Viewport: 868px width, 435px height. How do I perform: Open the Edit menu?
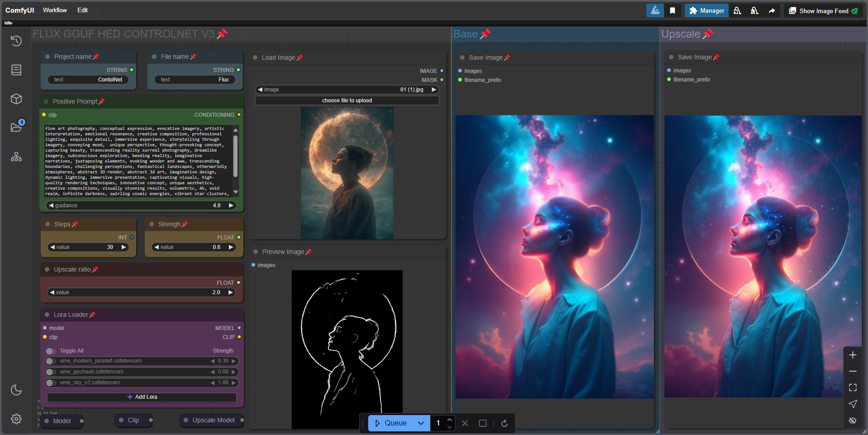coord(82,10)
